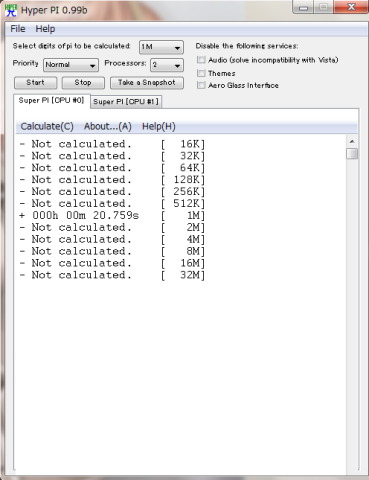Toggle the Themes checkbox
The image size is (369, 480).
(201, 73)
